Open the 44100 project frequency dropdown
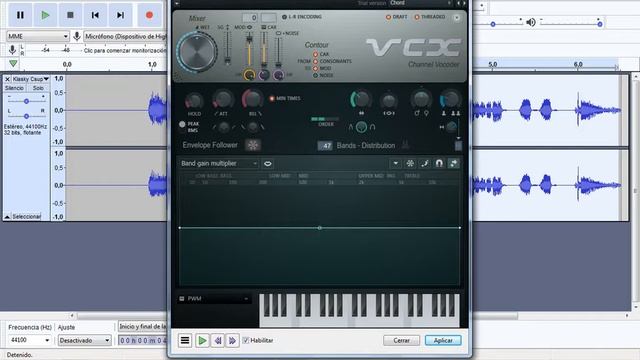 click(x=29, y=340)
